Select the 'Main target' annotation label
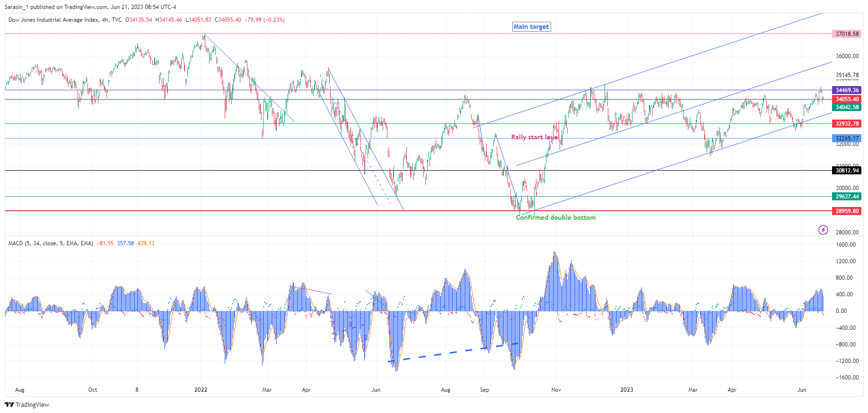The width and height of the screenshot is (868, 413). (x=531, y=27)
